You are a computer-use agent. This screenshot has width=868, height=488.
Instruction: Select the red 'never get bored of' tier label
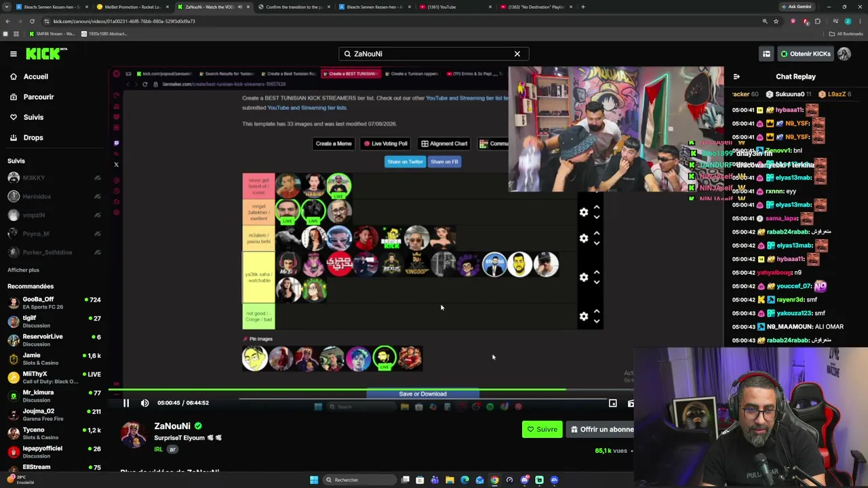click(x=258, y=186)
